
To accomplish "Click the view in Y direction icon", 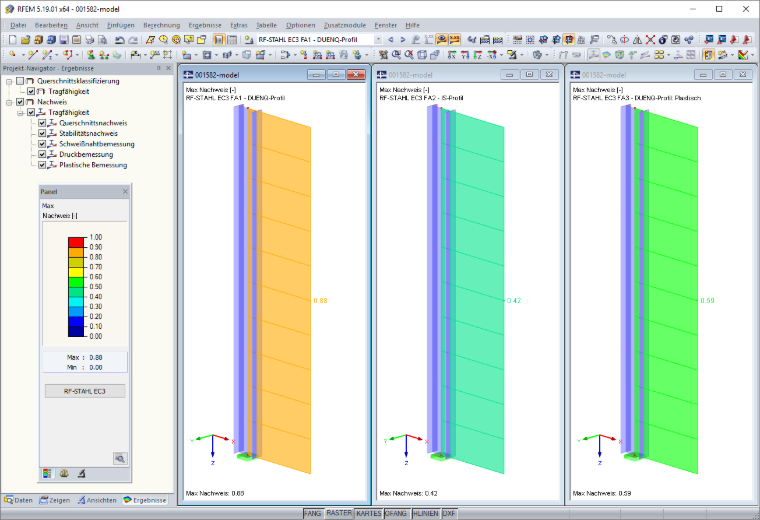I will pyautogui.click(x=465, y=55).
